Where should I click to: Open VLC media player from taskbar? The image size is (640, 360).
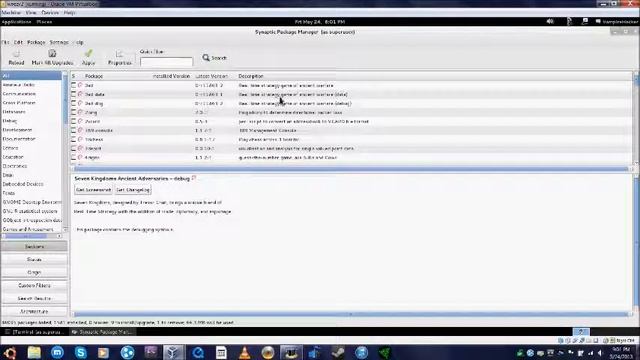[x=244, y=352]
